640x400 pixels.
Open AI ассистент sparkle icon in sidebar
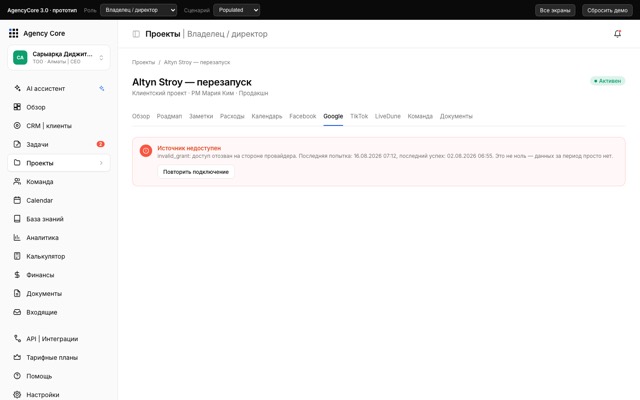pyautogui.click(x=17, y=88)
